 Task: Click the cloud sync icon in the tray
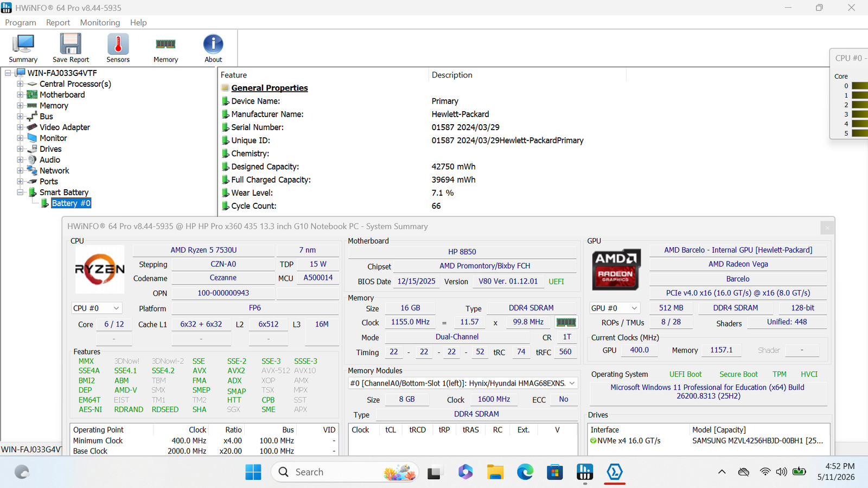pos(744,472)
